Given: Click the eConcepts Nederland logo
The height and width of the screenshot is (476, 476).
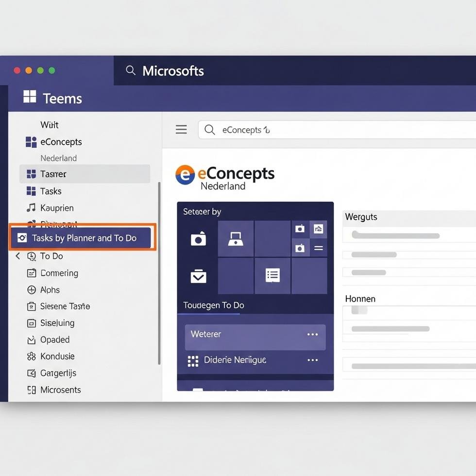Looking at the screenshot, I should (x=225, y=177).
